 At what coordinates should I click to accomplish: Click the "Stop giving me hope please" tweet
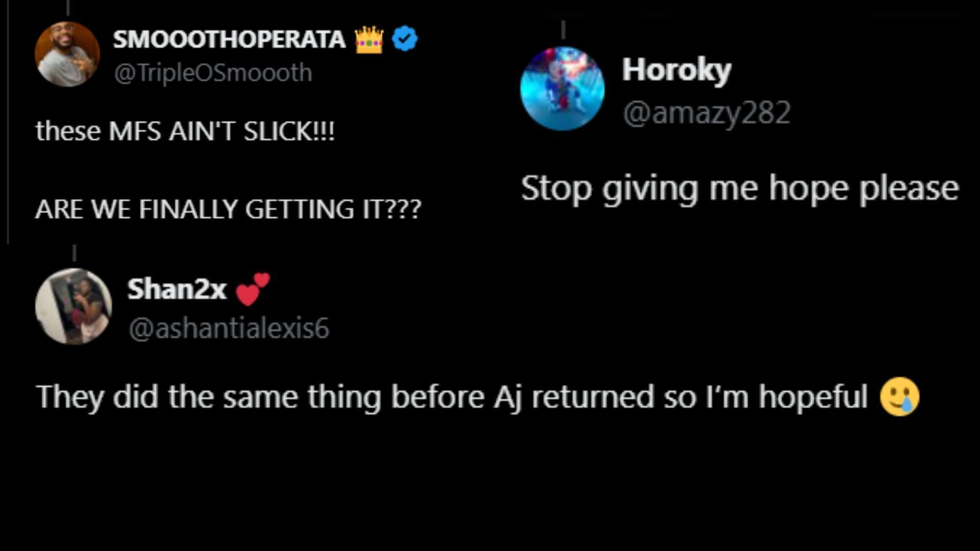click(x=740, y=188)
